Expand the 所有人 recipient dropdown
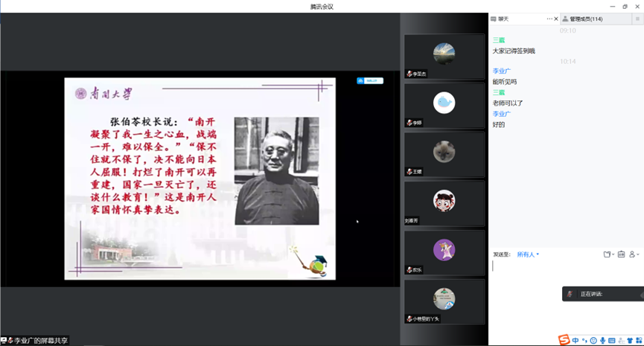 [x=528, y=254]
